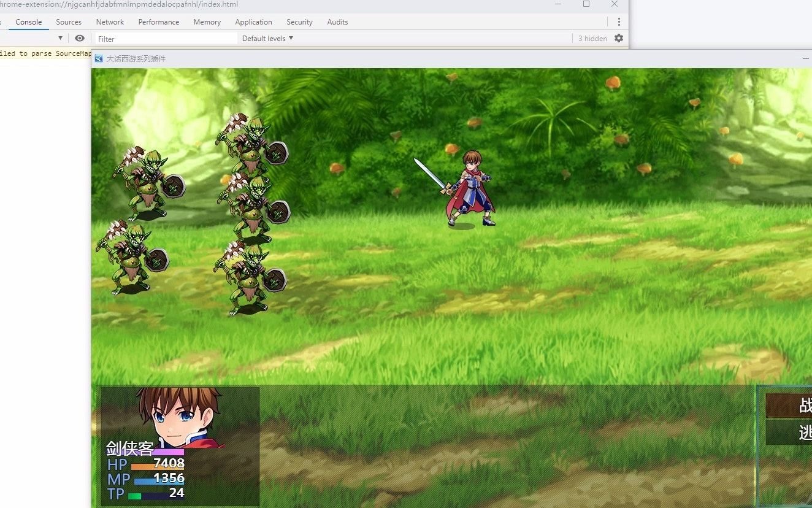Select the Escape command in battle menu
812x508 pixels.
click(789, 433)
